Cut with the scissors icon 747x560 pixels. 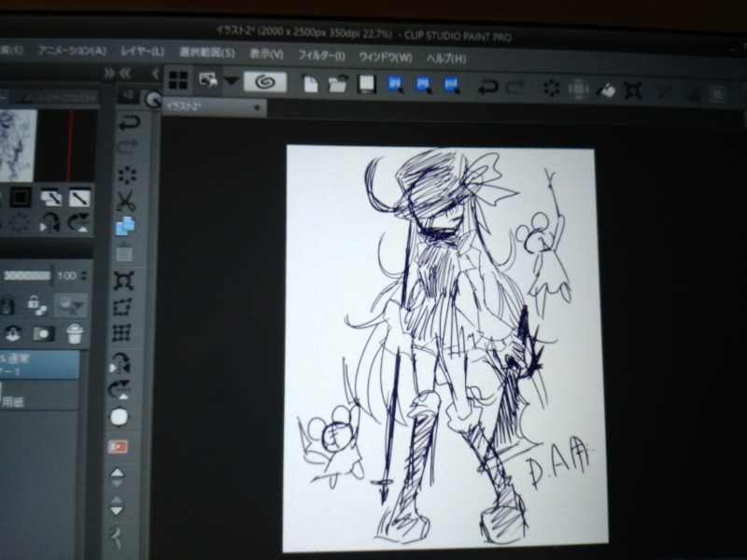click(x=126, y=202)
